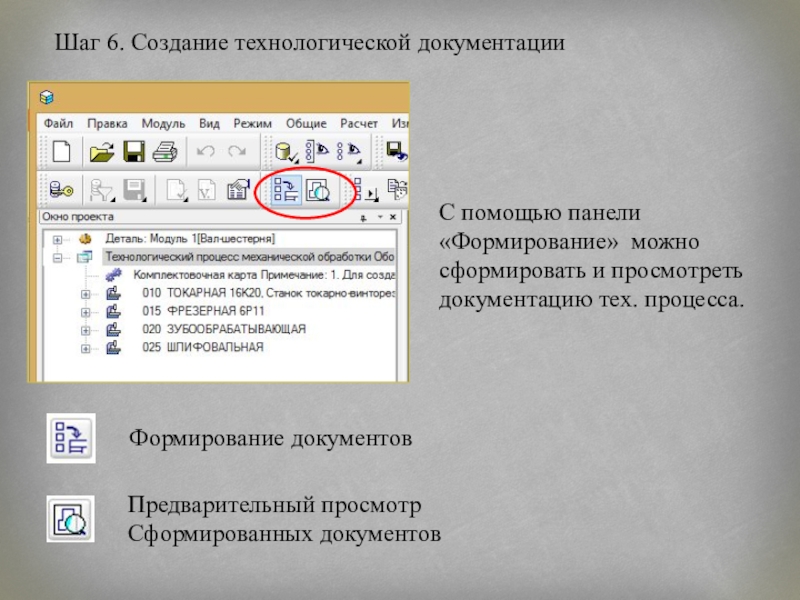Expand the Деталь: Модуль 1 tree node
The width and height of the screenshot is (800, 600).
point(57,240)
